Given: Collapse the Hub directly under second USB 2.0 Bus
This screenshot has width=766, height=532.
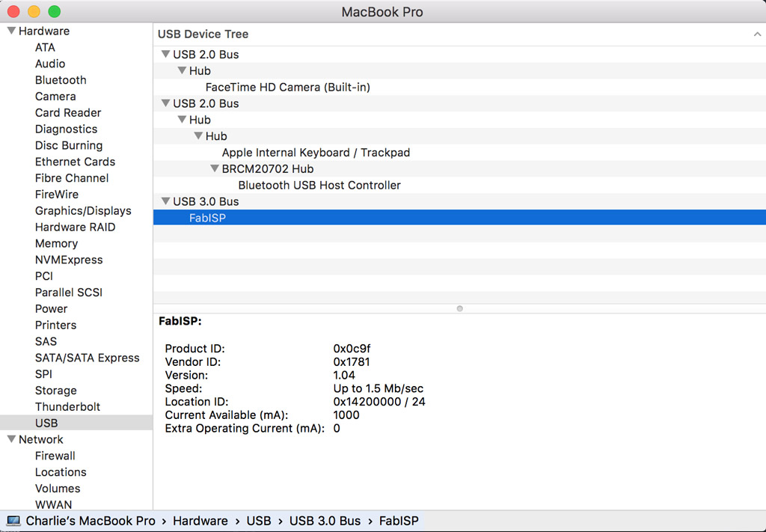Looking at the screenshot, I should (x=182, y=120).
